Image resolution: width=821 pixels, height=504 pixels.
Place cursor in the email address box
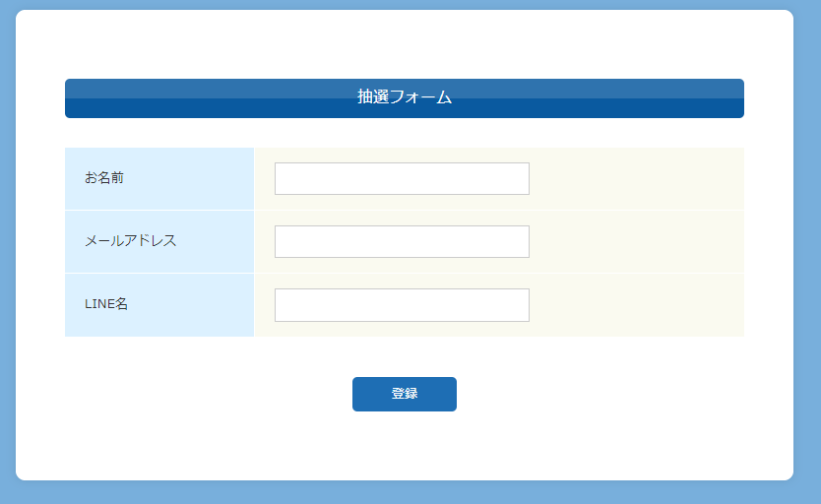point(402,242)
